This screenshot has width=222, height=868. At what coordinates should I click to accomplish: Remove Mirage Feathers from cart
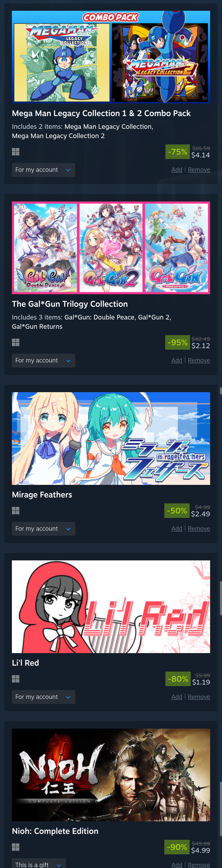(x=199, y=529)
